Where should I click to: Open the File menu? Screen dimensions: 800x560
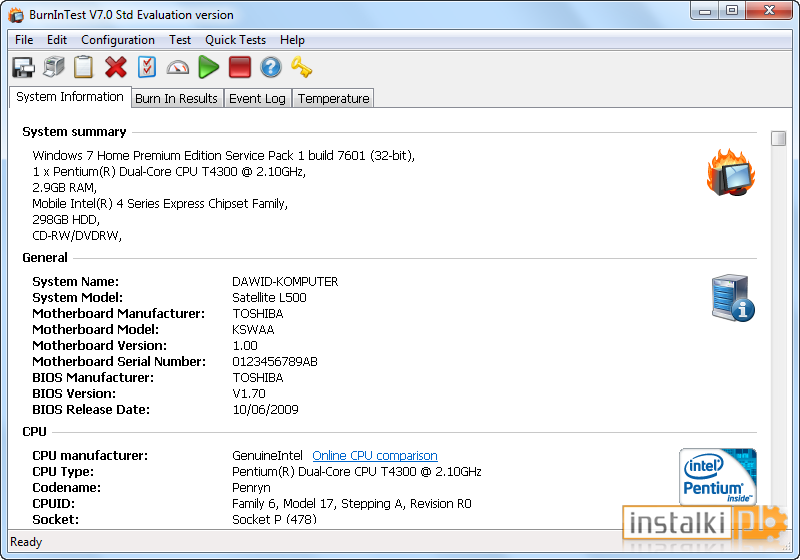24,40
